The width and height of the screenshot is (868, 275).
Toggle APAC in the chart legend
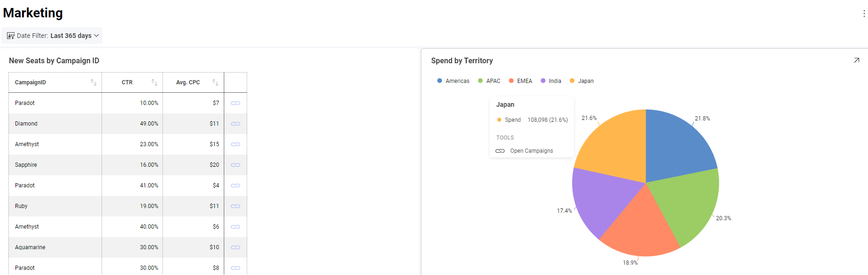pos(489,81)
